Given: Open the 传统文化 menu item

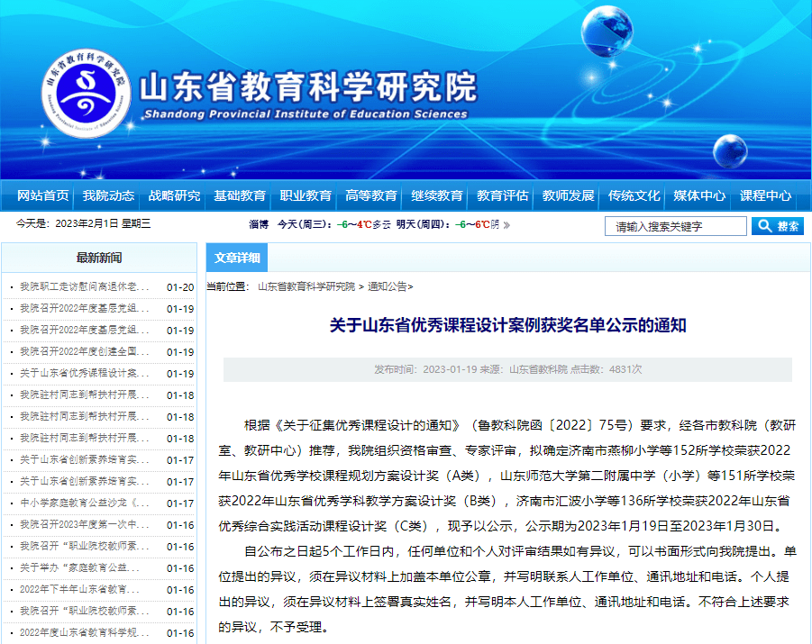Looking at the screenshot, I should (x=634, y=195).
